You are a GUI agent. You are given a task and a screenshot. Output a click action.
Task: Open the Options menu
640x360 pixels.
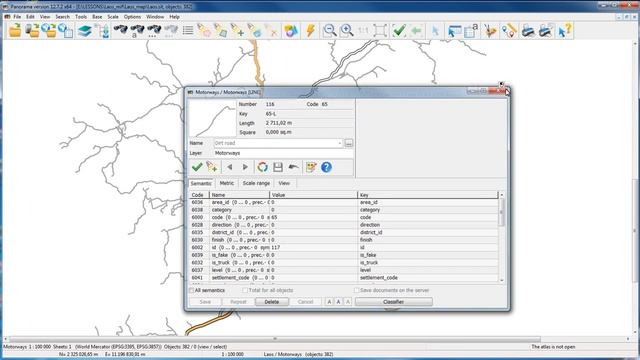pyautogui.click(x=132, y=17)
